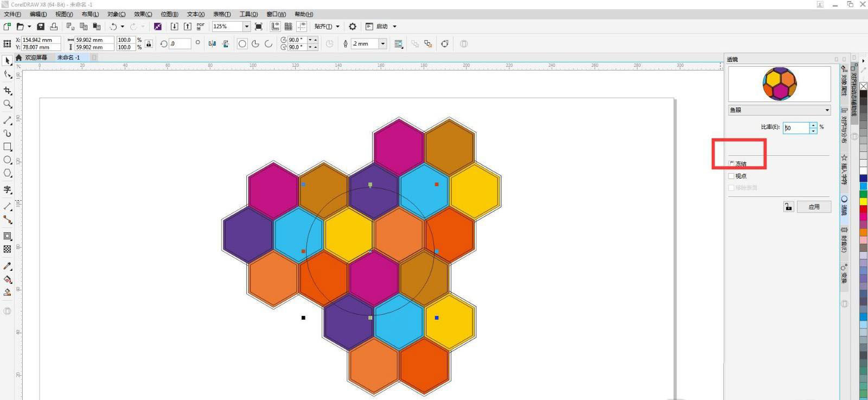Screen dimensions: 868x400
Task: Select the Crop tool in toolbox
Action: [x=8, y=91]
